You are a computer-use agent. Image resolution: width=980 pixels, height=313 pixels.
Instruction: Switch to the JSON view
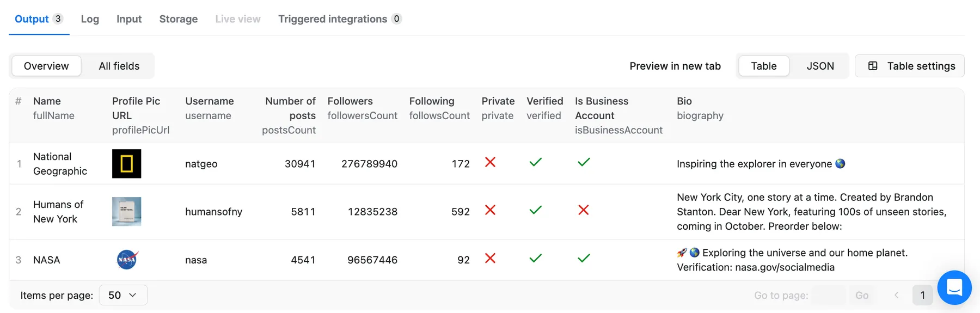819,66
